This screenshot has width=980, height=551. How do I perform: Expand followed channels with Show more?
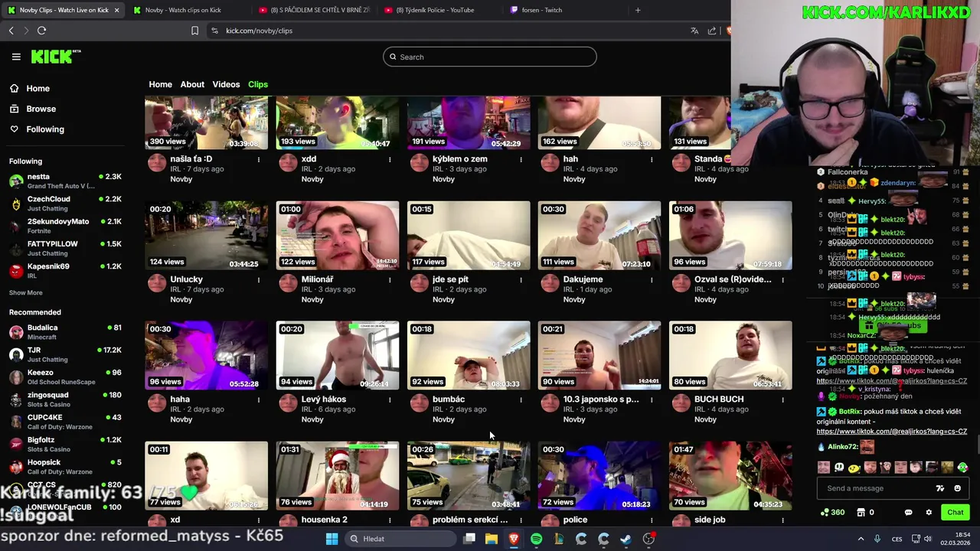(x=26, y=292)
